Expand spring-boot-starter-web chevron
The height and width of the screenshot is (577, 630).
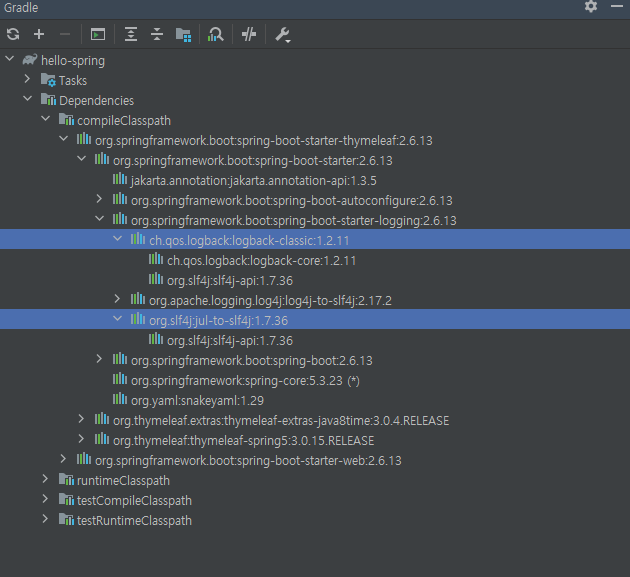(63, 459)
